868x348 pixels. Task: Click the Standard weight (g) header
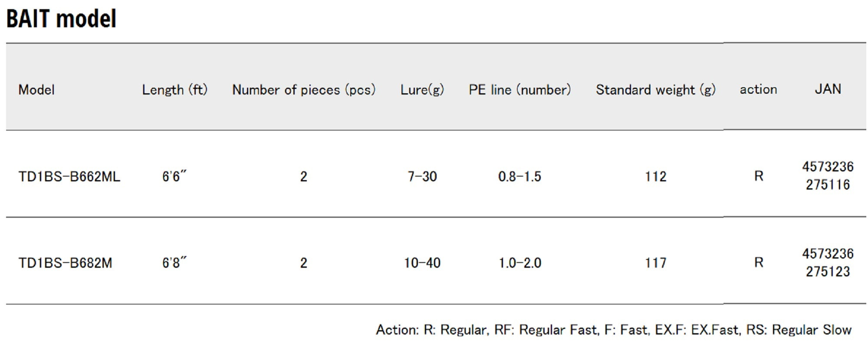655,90
